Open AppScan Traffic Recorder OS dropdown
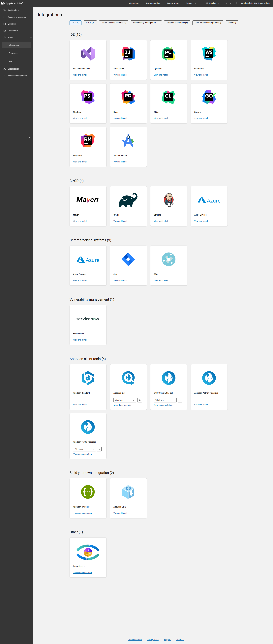This screenshot has height=644, width=273. [x=84, y=449]
